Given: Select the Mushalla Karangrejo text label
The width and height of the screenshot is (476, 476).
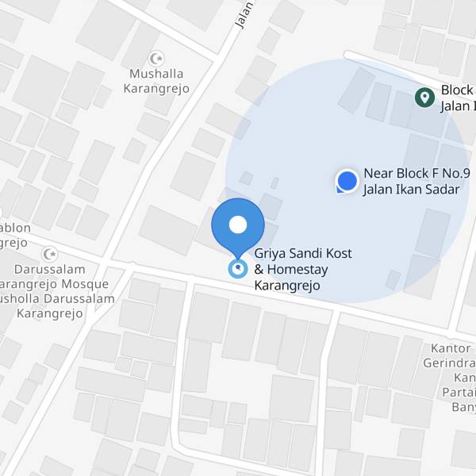Looking at the screenshot, I should (x=156, y=81).
